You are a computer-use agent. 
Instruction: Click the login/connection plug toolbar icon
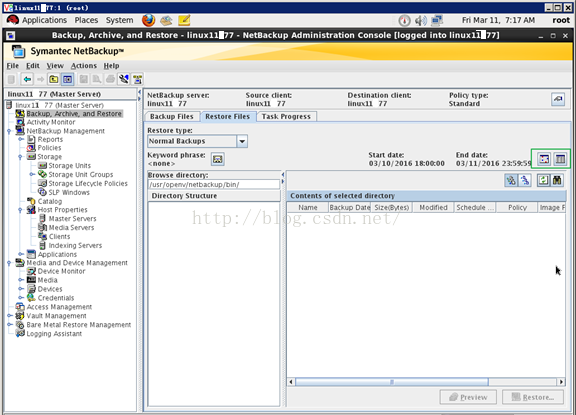124,79
